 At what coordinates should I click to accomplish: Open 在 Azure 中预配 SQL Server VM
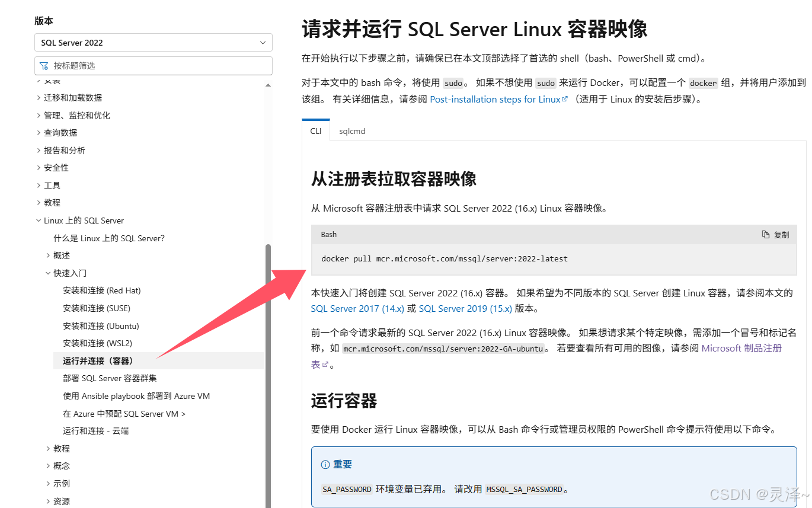[124, 414]
